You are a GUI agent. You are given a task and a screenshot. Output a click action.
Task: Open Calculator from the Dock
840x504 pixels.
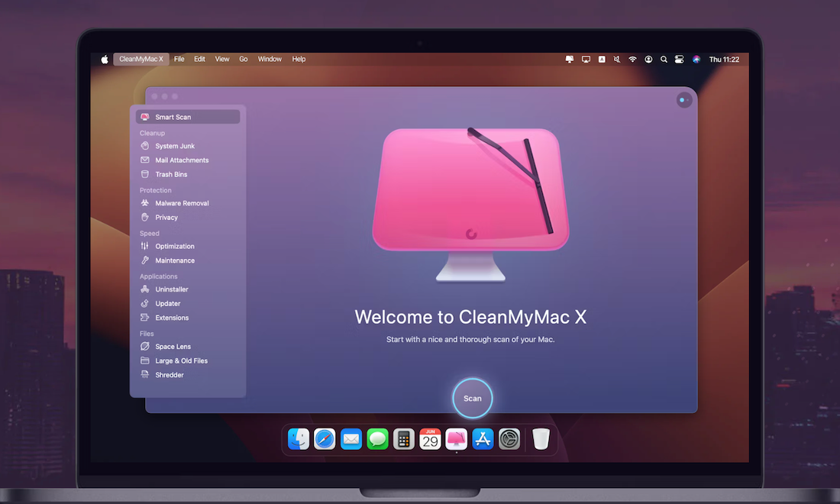coord(404,439)
